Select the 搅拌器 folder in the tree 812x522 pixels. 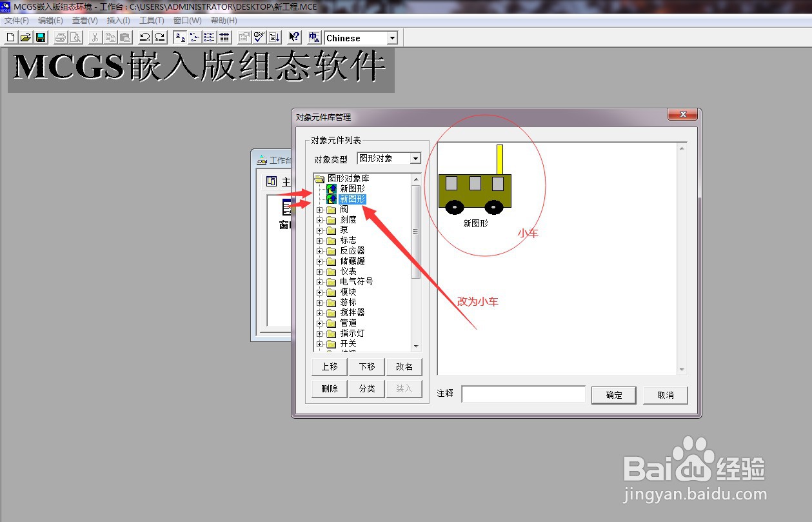[352, 312]
